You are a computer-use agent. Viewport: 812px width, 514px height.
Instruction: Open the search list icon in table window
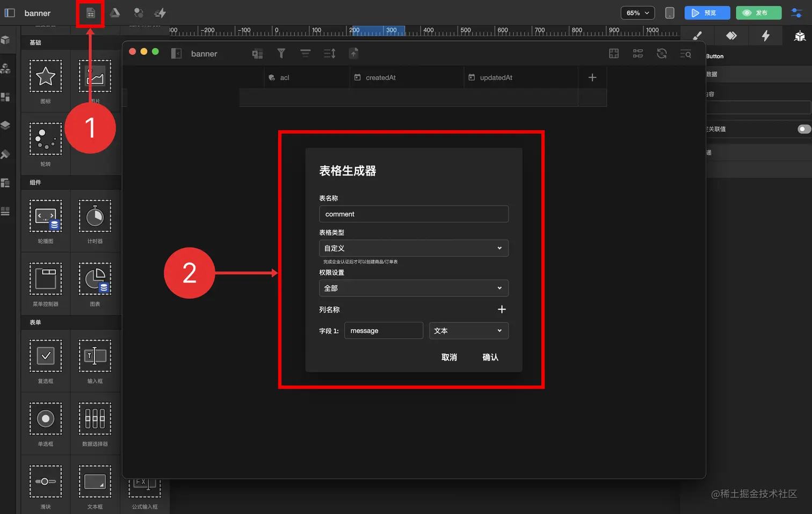click(x=686, y=53)
